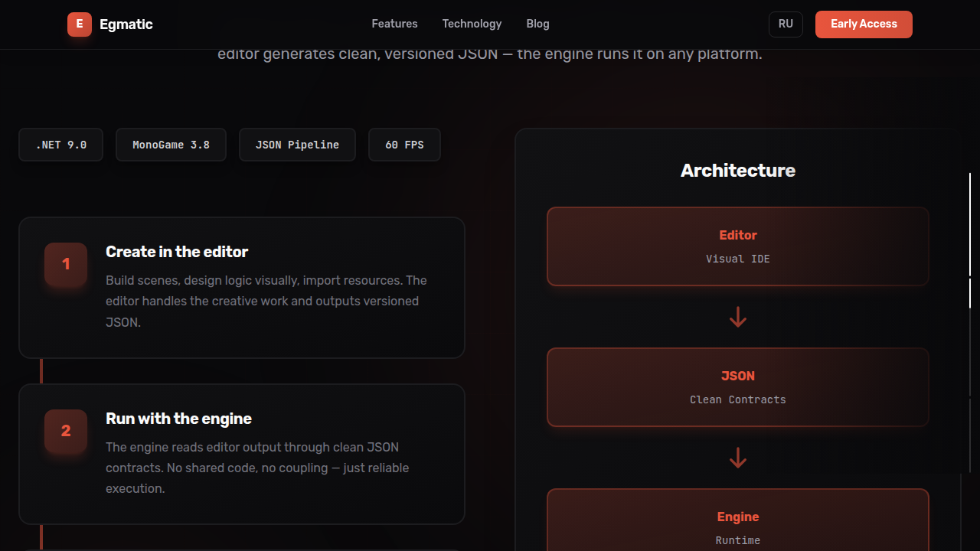Open the Features nav item
980x551 pixels.
coord(394,24)
